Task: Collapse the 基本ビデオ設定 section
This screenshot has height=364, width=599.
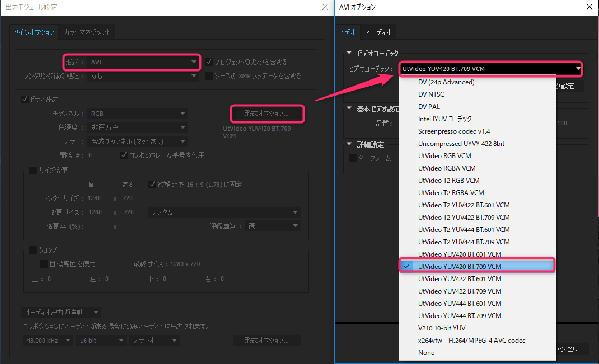Action: pos(350,109)
